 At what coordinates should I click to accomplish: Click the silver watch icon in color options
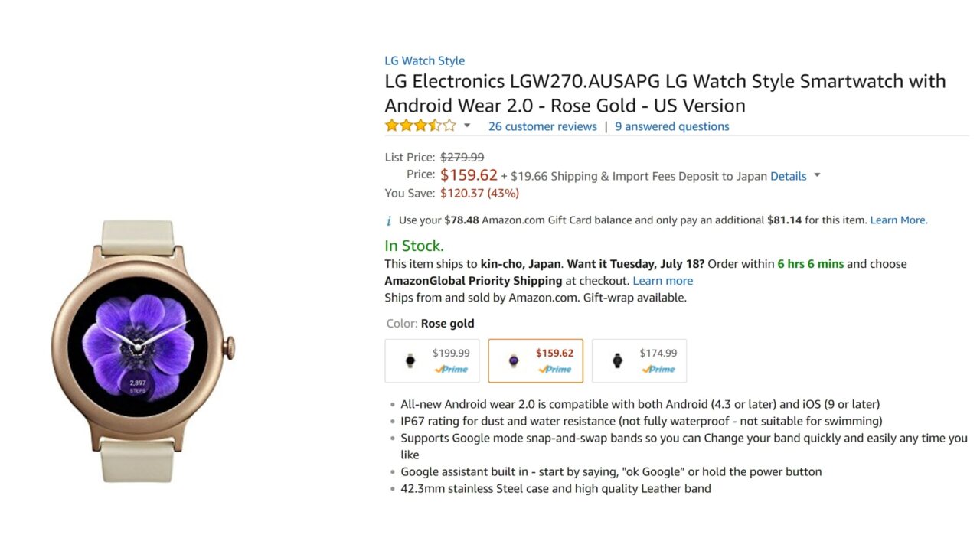pyautogui.click(x=410, y=360)
